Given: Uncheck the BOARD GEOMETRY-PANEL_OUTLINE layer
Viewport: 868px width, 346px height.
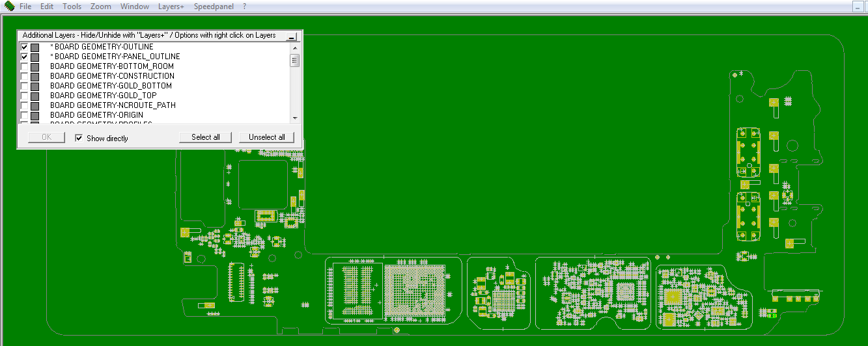Looking at the screenshot, I should (x=24, y=57).
